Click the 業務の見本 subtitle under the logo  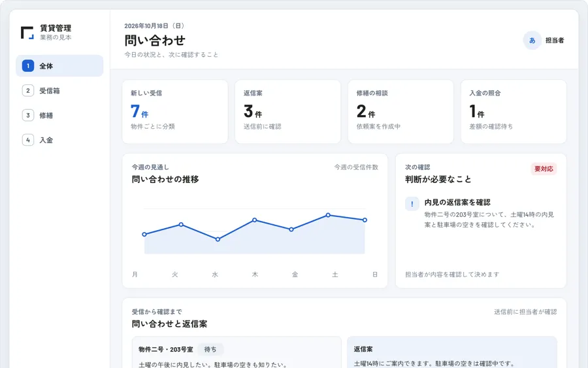tap(56, 37)
